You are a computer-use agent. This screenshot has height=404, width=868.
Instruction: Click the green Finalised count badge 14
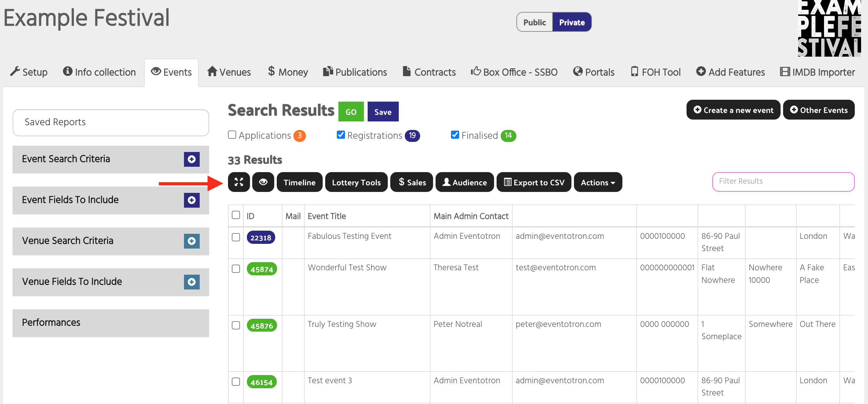[508, 136]
